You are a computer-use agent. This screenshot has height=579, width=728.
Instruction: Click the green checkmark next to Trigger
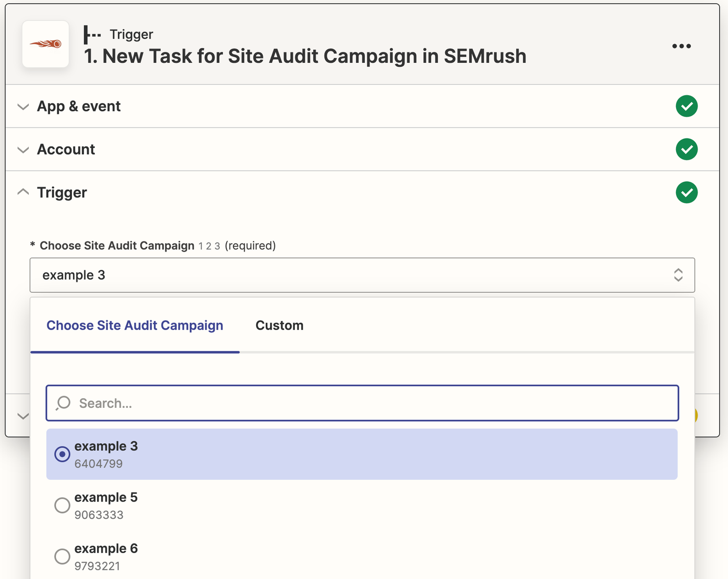687,193
